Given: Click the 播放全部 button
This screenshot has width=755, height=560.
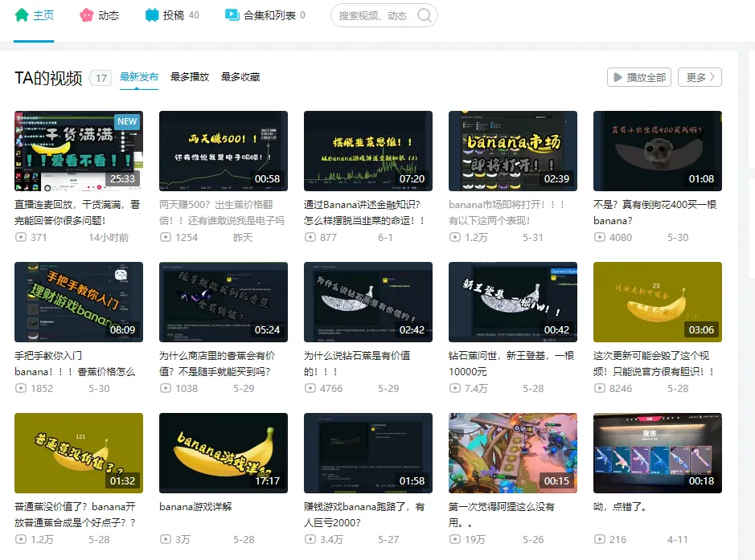Looking at the screenshot, I should [x=639, y=77].
